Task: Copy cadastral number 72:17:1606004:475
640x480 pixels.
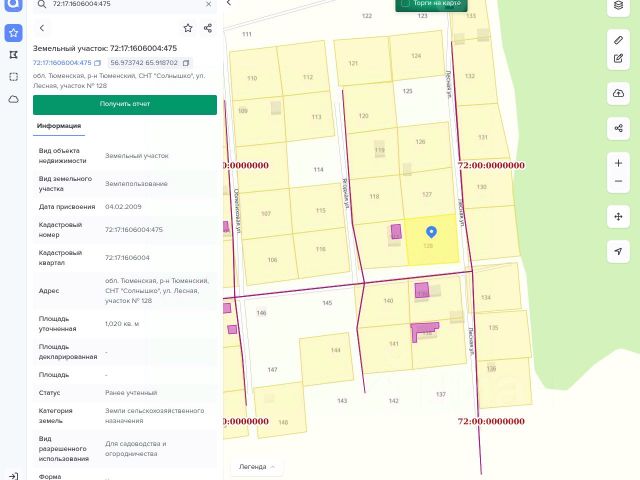Action: [97, 63]
